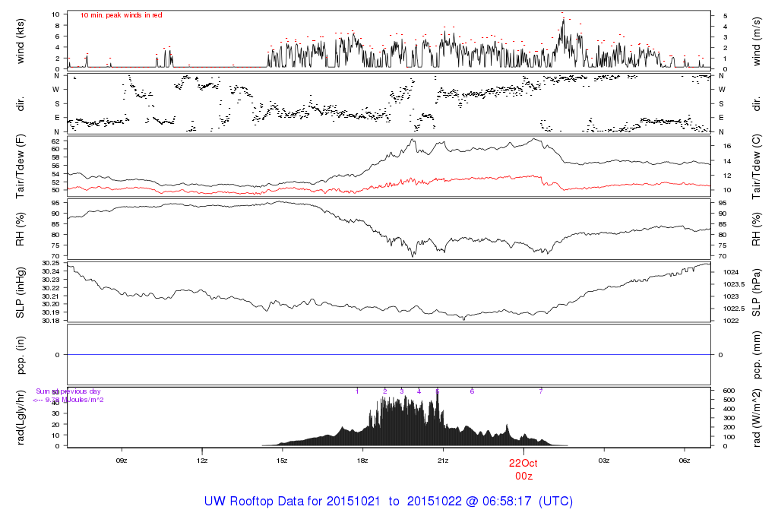
Task: Click purple marker '1' on radiation plot
Action: (357, 391)
